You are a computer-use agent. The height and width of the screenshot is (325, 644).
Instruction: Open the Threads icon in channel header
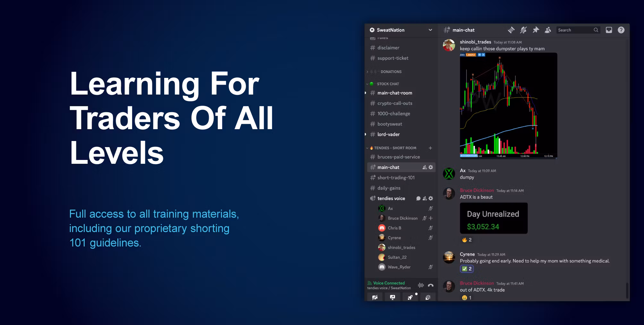pos(511,30)
